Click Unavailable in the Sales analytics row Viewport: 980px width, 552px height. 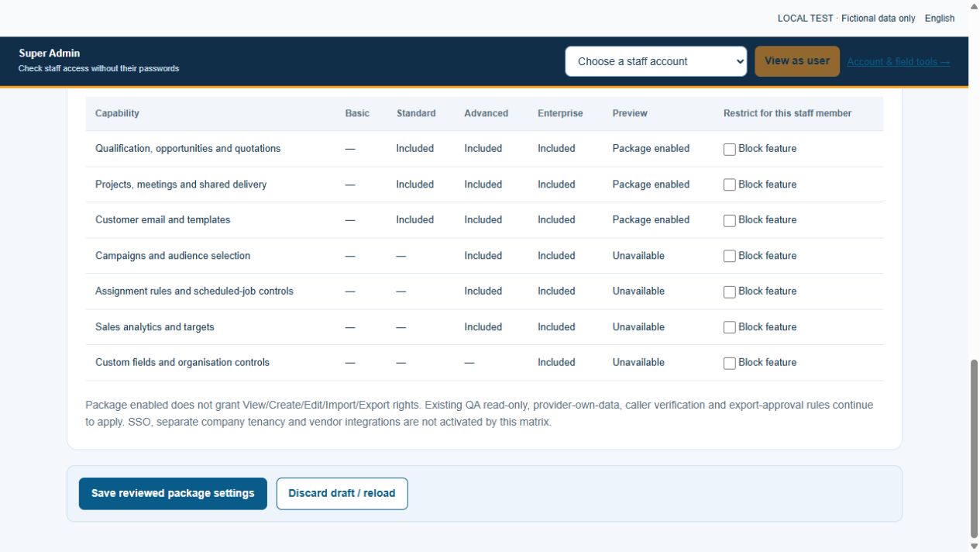tap(638, 327)
